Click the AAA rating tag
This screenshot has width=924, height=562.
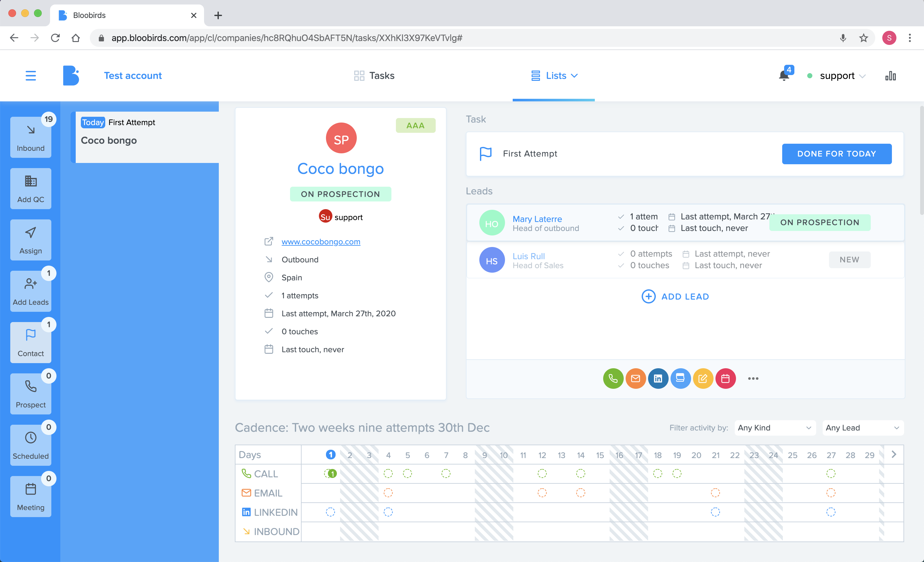(x=415, y=125)
